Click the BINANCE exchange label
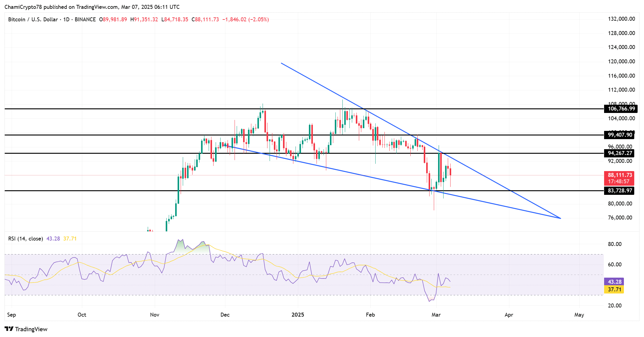The width and height of the screenshot is (644, 337). 85,19
